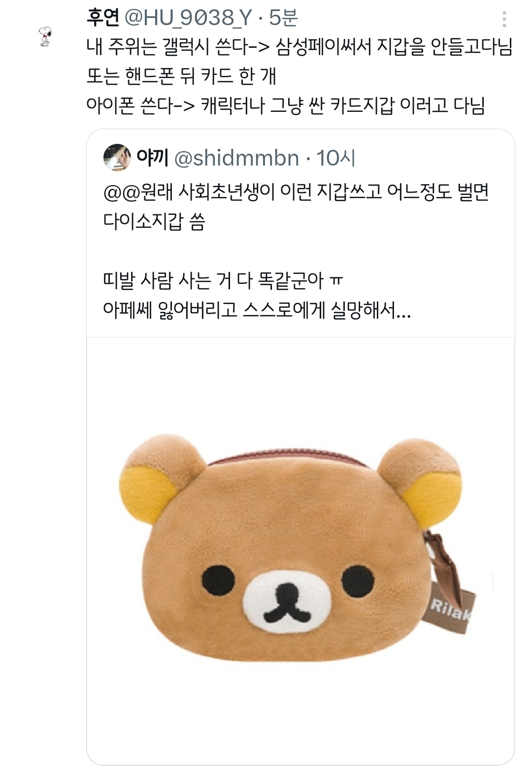The height and width of the screenshot is (776, 532).
Task: Open the three-dot more options menu
Action: (504, 19)
